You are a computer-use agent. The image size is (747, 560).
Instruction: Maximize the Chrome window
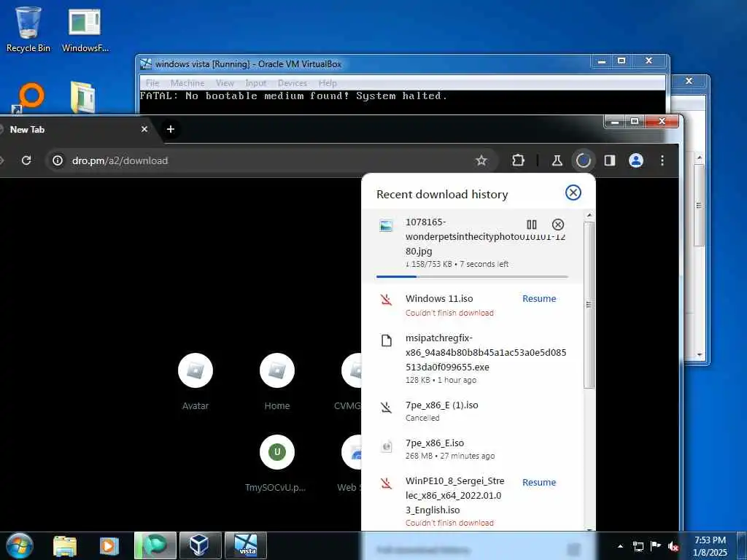click(634, 122)
